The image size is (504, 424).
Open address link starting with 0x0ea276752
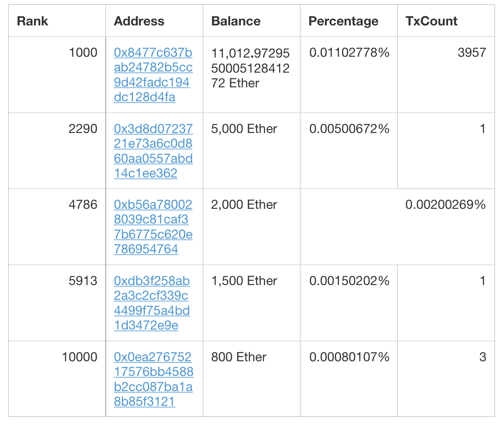154,379
